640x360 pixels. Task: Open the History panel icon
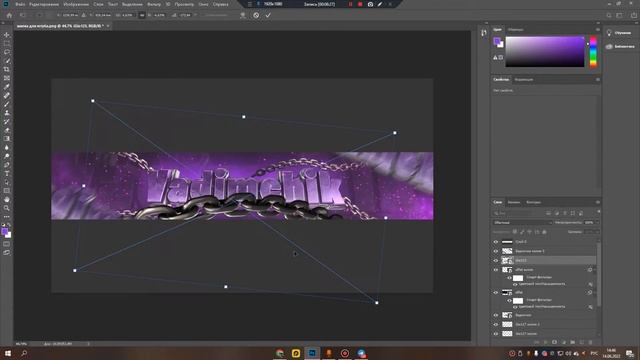(x=484, y=33)
